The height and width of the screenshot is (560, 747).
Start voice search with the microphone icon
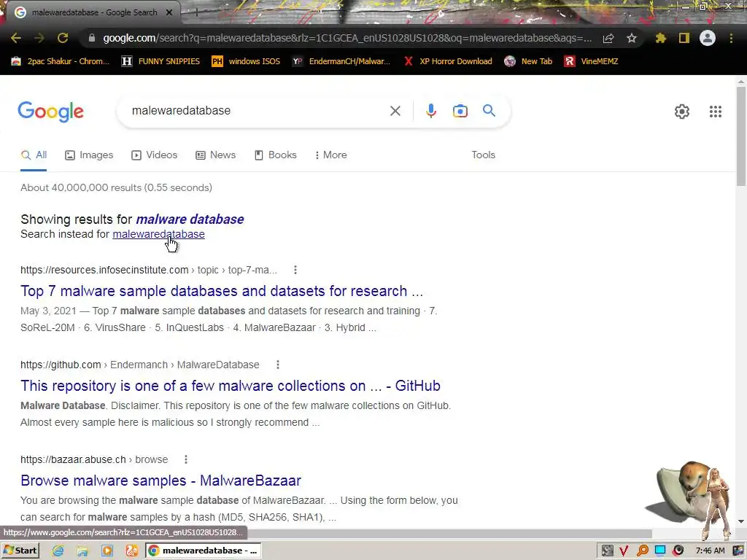coord(430,111)
